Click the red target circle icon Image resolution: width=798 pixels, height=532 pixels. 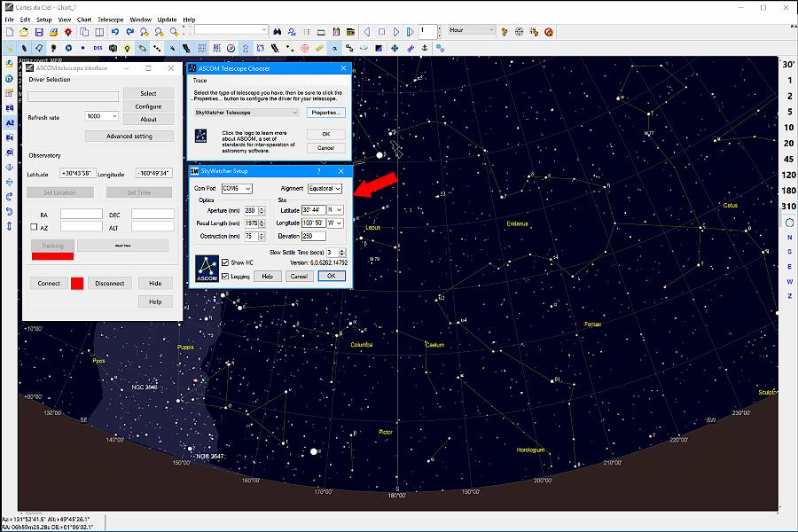pyautogui.click(x=305, y=49)
